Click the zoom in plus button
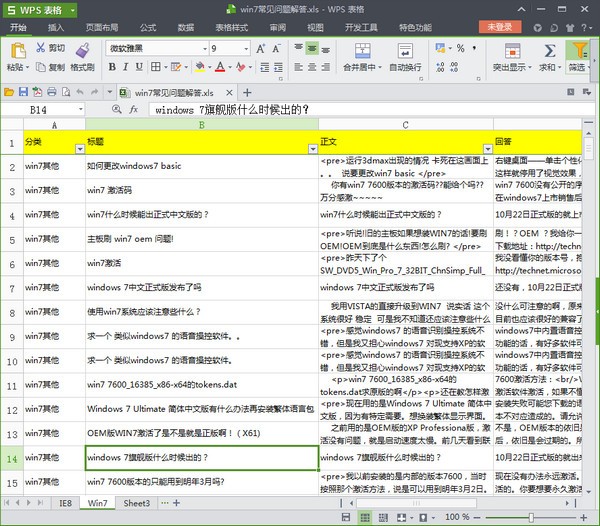 584,518
